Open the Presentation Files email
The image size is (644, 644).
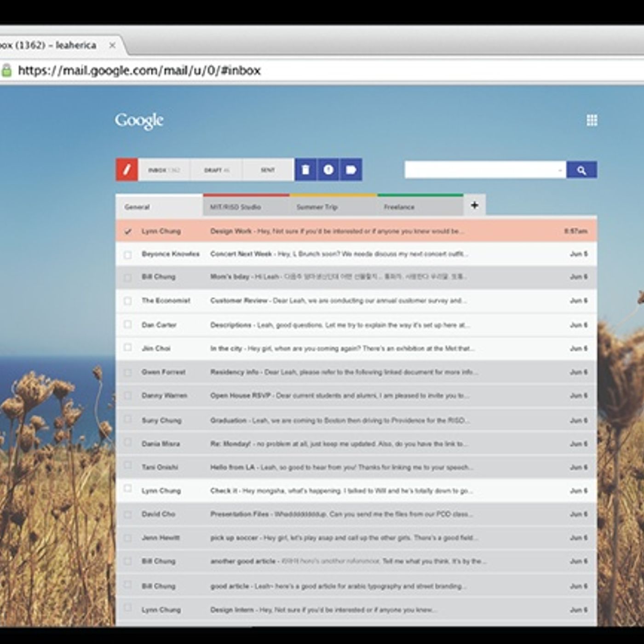pos(356,514)
